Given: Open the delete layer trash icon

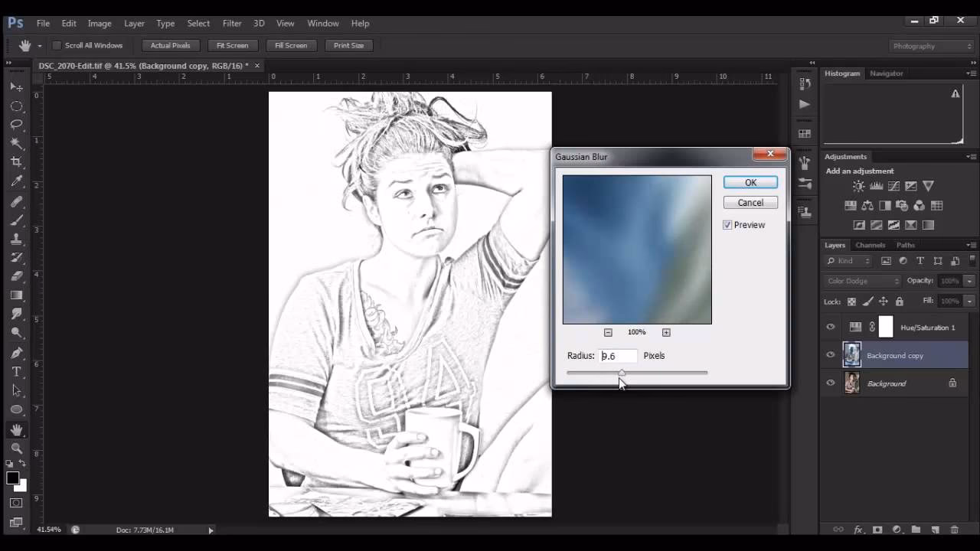Looking at the screenshot, I should tap(955, 529).
